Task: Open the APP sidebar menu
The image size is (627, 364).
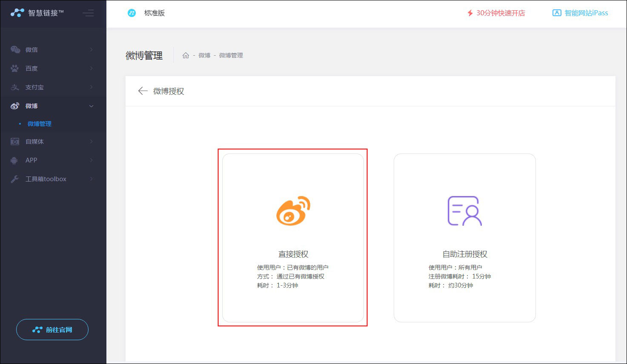Action: click(53, 160)
